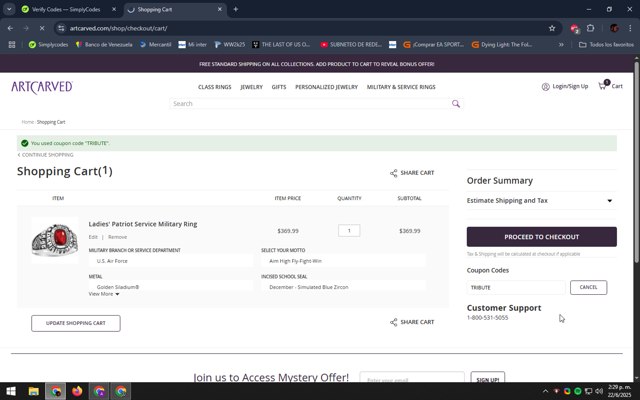Open the browser extensions puzzle icon
The height and width of the screenshot is (400, 640).
tap(590, 28)
